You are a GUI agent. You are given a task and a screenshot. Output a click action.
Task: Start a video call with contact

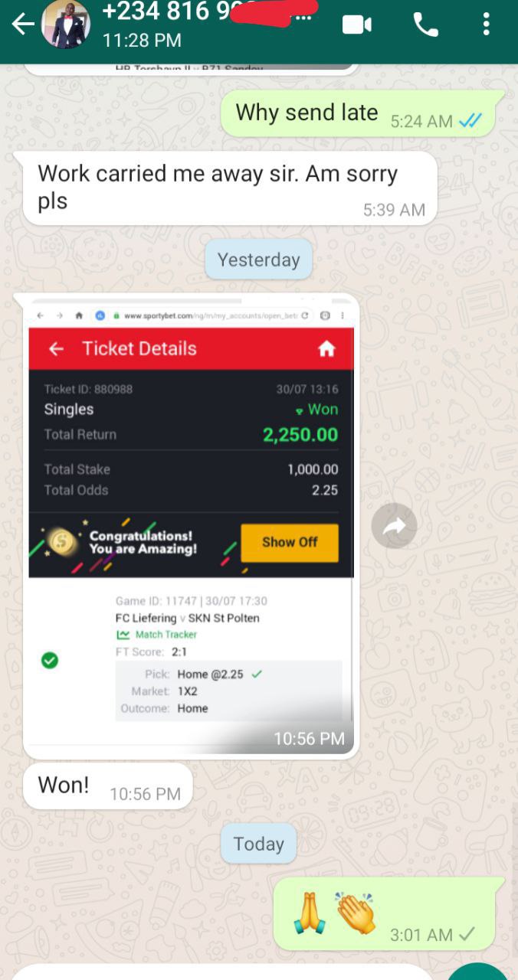click(357, 24)
